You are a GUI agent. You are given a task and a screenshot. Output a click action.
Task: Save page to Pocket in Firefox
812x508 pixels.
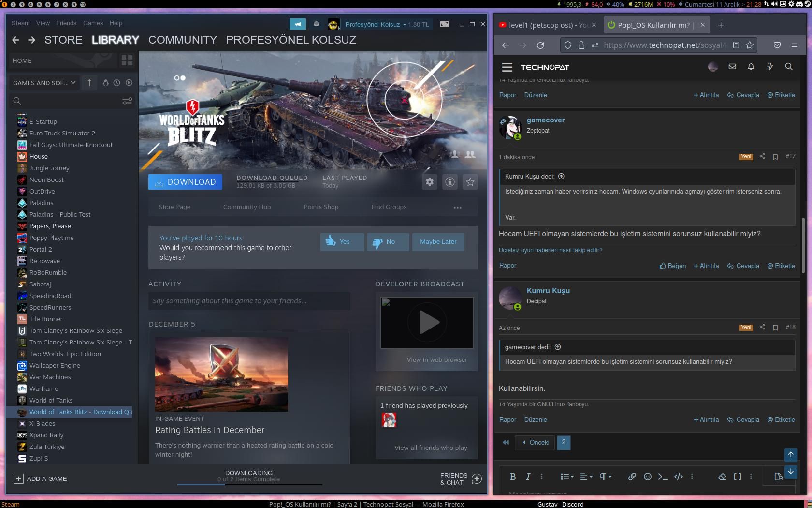pyautogui.click(x=777, y=45)
